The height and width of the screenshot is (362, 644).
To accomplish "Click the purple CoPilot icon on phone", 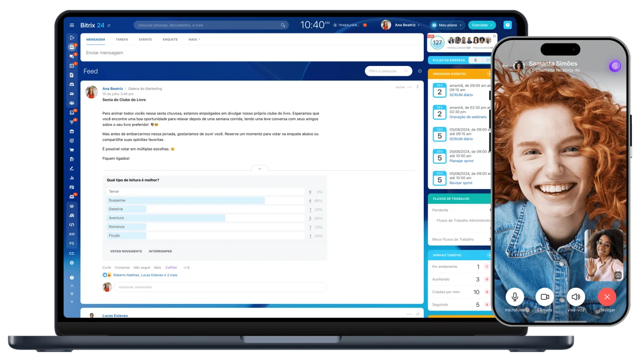I will (614, 66).
